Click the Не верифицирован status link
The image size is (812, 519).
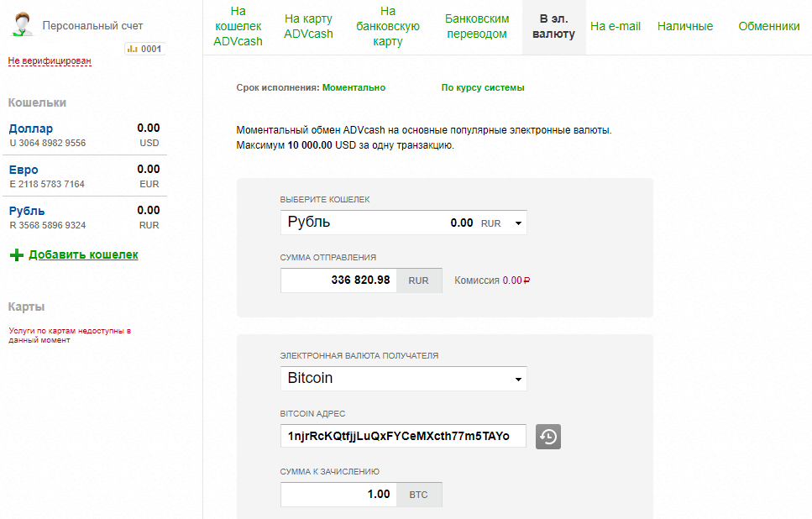pyautogui.click(x=50, y=60)
